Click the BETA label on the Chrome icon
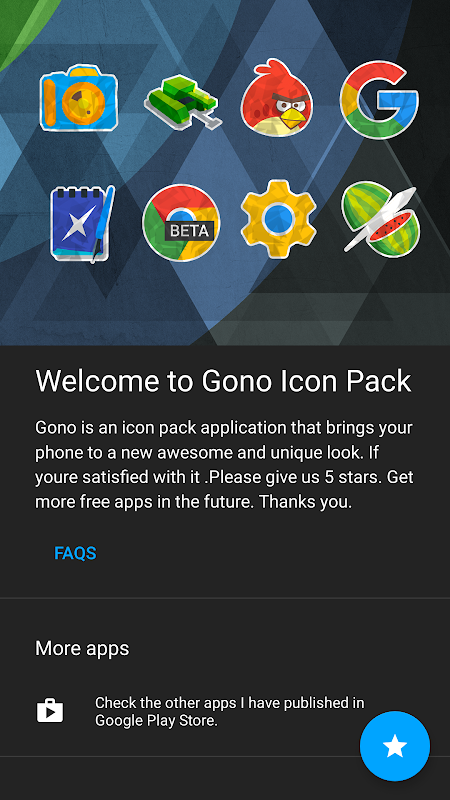This screenshot has height=800, width=450. point(189,231)
